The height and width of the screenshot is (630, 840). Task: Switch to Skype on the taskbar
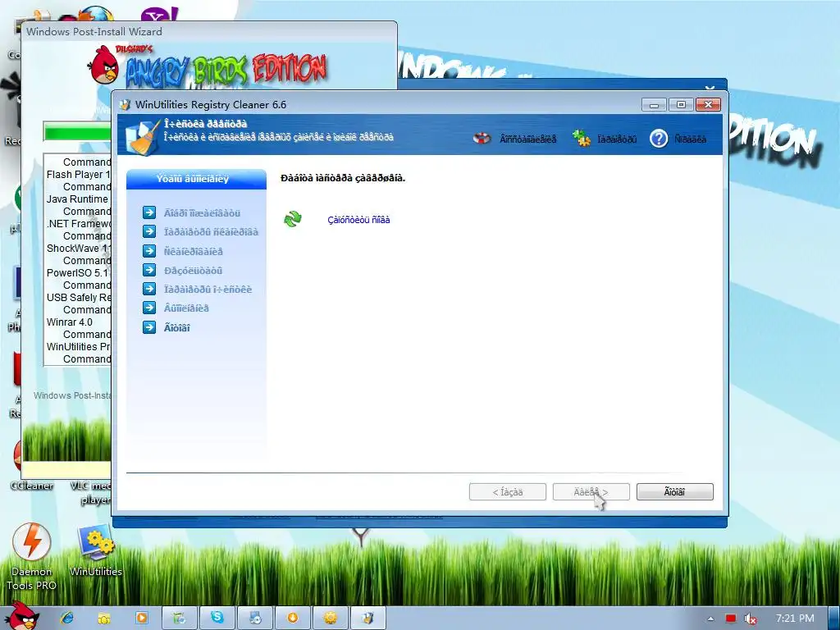217,618
